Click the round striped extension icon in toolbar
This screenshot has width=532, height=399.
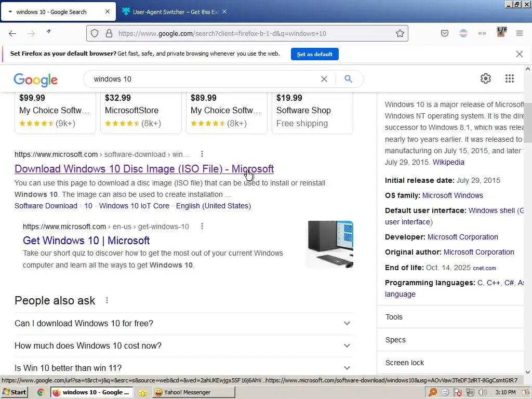point(463,33)
